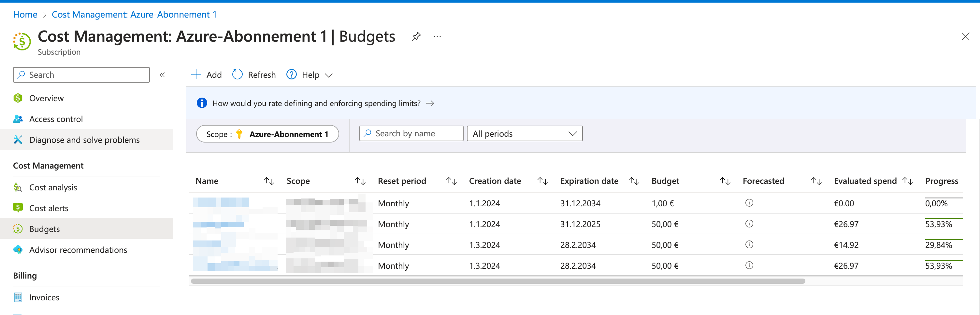Click the Refresh icon
The height and width of the screenshot is (315, 980).
(238, 75)
